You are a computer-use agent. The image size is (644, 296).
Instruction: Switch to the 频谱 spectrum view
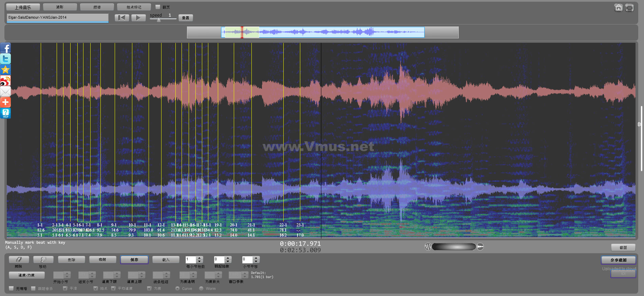click(x=97, y=7)
